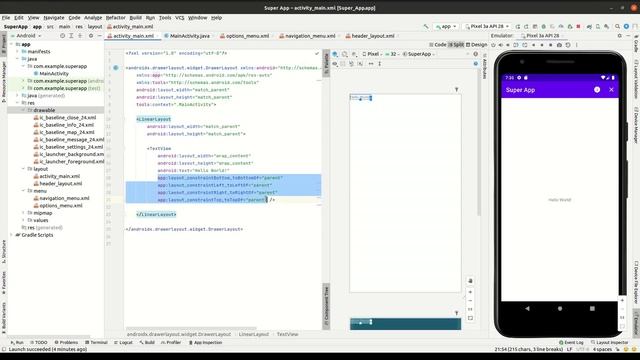The height and width of the screenshot is (360, 640).
Task: Open the Pixel 3a API 28 device dropdown
Action: [487, 27]
